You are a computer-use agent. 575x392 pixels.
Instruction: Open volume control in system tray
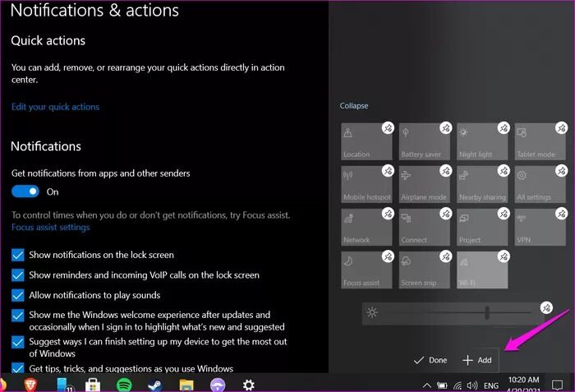click(x=472, y=385)
